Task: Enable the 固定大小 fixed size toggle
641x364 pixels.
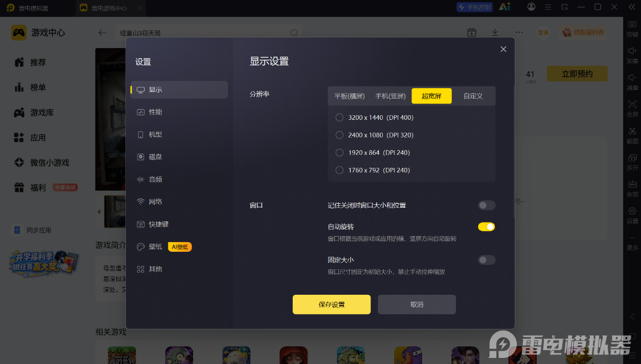Action: point(487,260)
